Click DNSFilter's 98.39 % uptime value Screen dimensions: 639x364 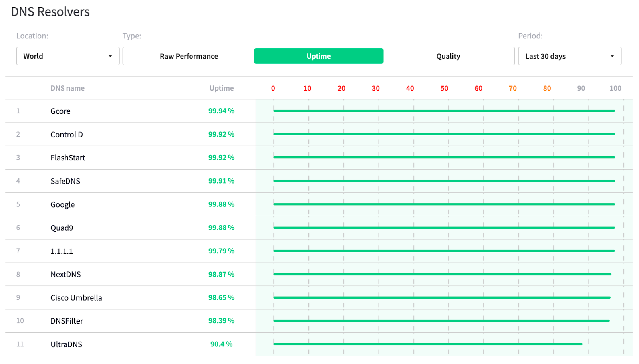tap(221, 321)
